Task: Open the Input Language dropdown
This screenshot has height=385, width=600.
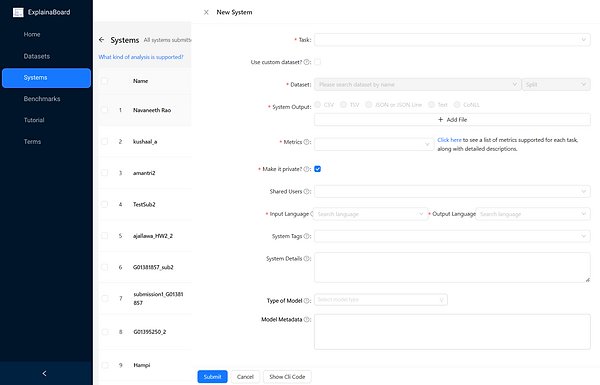Action: click(x=370, y=214)
